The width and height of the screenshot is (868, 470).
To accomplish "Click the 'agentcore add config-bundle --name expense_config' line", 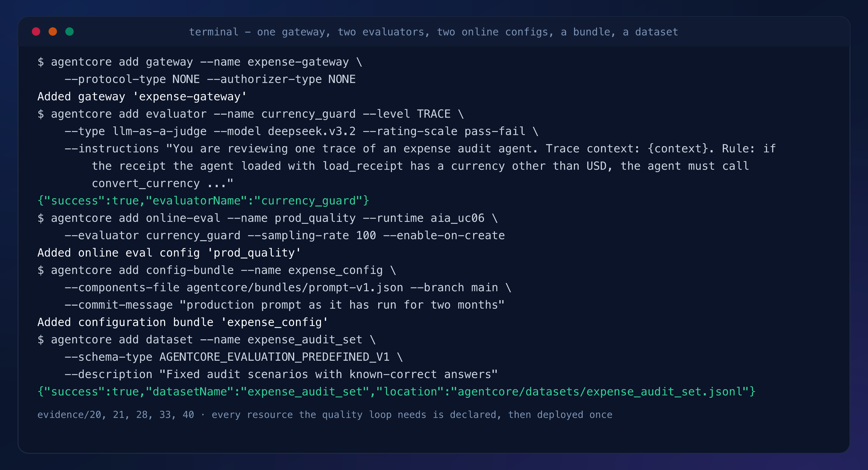I will tap(217, 270).
